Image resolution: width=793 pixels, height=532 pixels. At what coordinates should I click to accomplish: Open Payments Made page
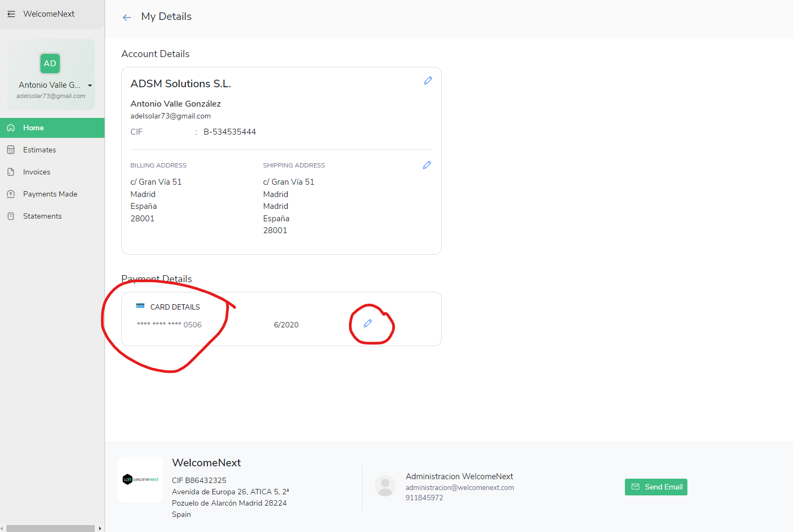tap(52, 194)
